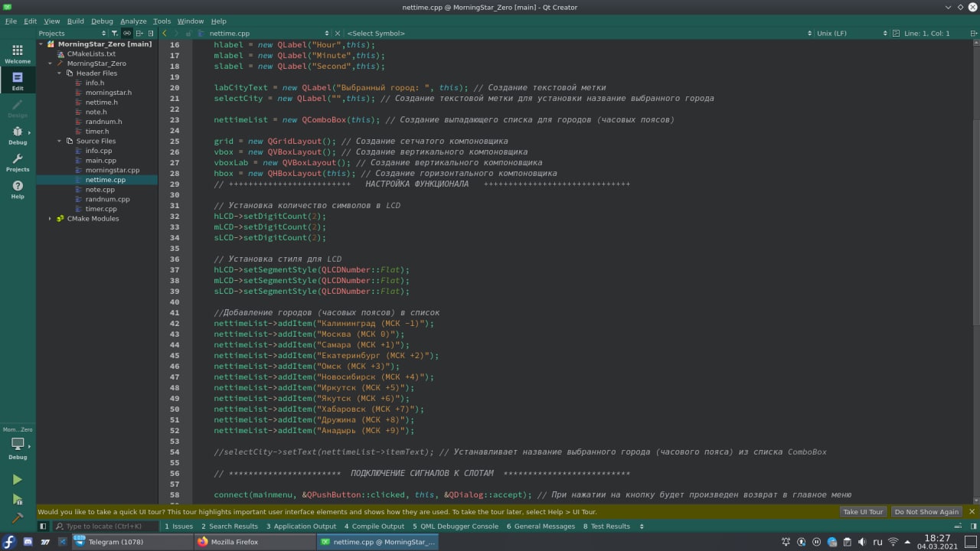
Task: Click the filter tree icon in Projects panel
Action: [x=114, y=34]
